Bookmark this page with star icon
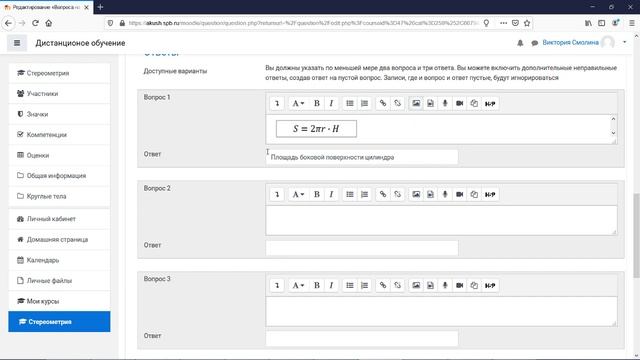The image size is (640, 360). [x=527, y=23]
